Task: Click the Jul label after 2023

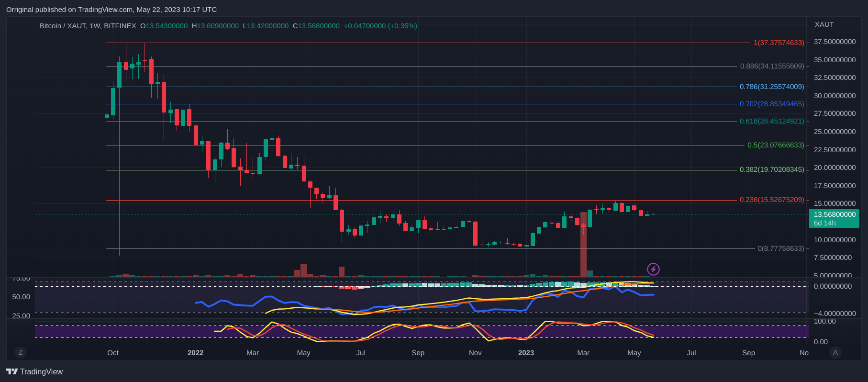Action: click(x=691, y=353)
